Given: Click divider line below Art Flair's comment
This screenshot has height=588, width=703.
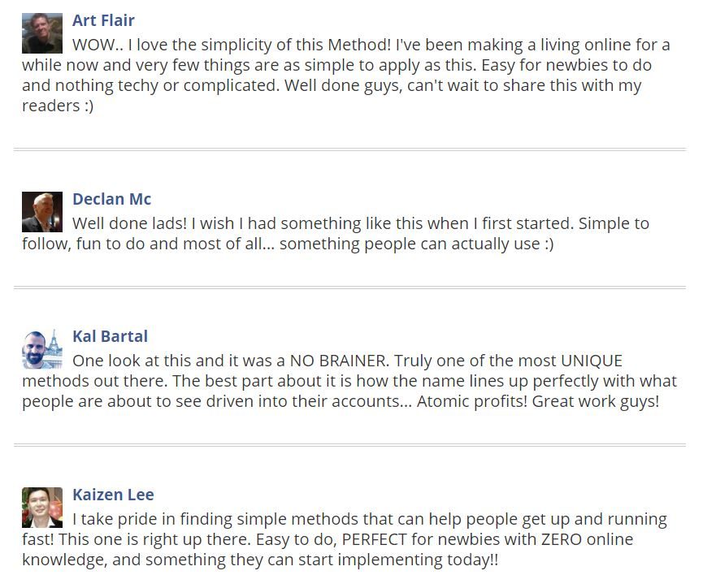Looking at the screenshot, I should [x=349, y=149].
